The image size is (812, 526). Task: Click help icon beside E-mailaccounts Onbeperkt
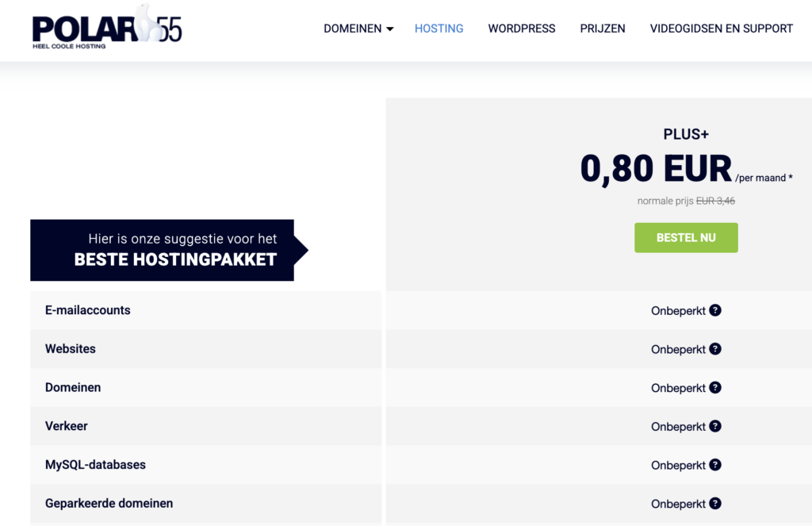pos(715,310)
